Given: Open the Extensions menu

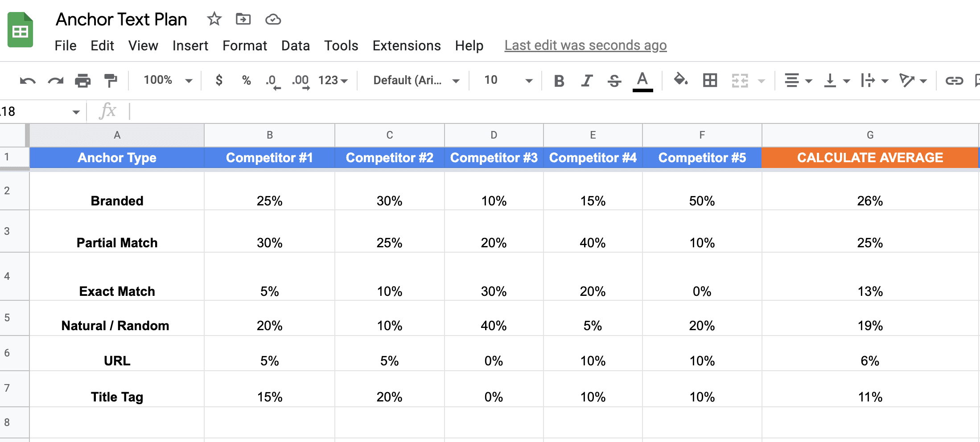Looking at the screenshot, I should 407,45.
